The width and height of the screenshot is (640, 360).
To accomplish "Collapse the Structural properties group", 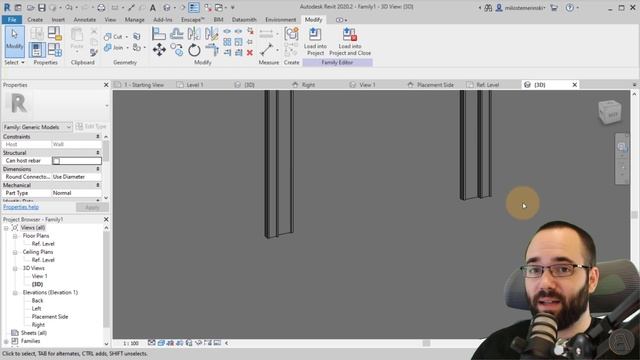I will click(x=98, y=153).
